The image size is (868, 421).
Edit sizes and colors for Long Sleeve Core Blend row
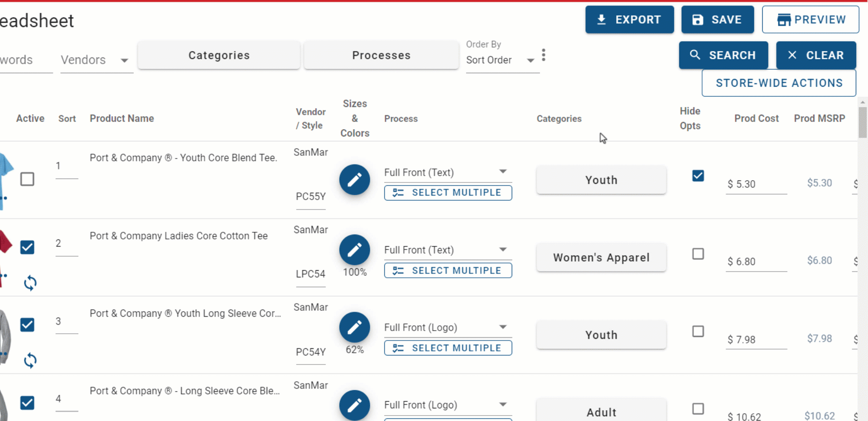(x=354, y=405)
